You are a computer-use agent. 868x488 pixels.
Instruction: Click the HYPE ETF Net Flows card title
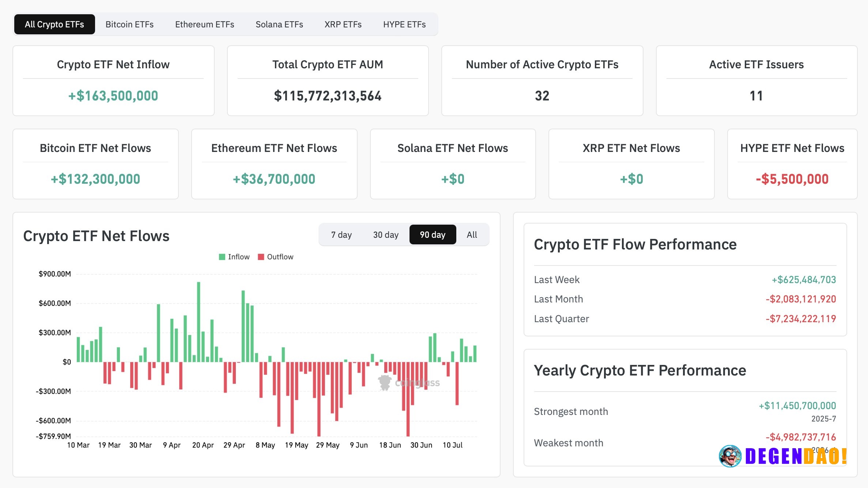(x=792, y=148)
